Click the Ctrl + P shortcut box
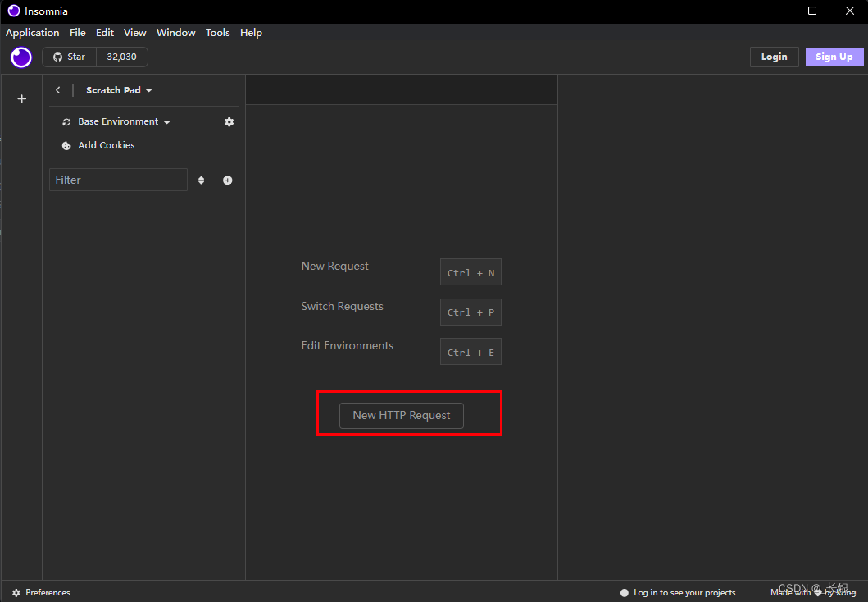 tap(470, 312)
